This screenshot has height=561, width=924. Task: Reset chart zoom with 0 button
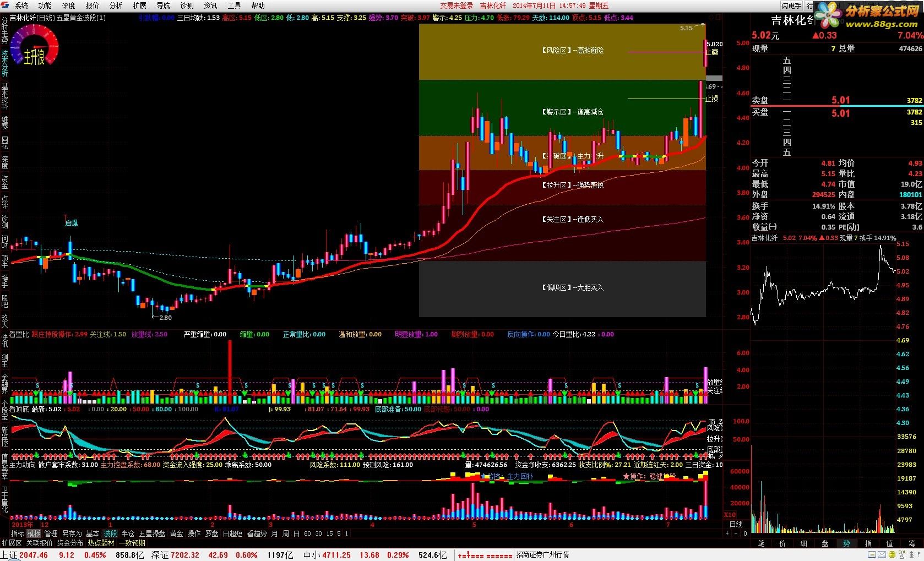(745, 533)
